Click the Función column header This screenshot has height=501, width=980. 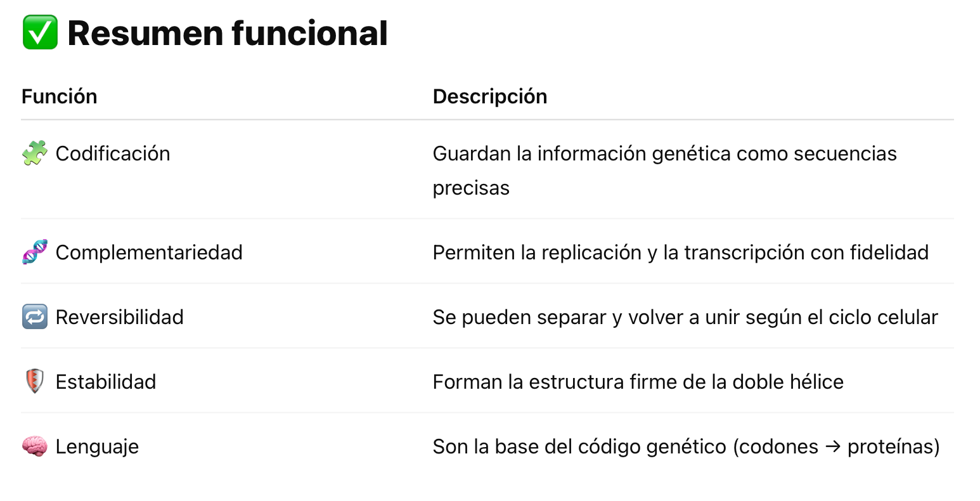point(60,96)
